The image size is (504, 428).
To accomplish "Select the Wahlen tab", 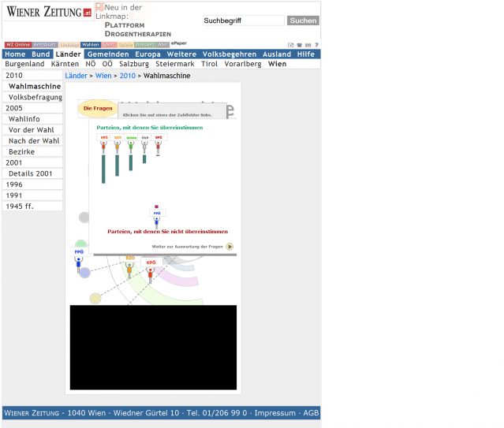I will coord(91,45).
